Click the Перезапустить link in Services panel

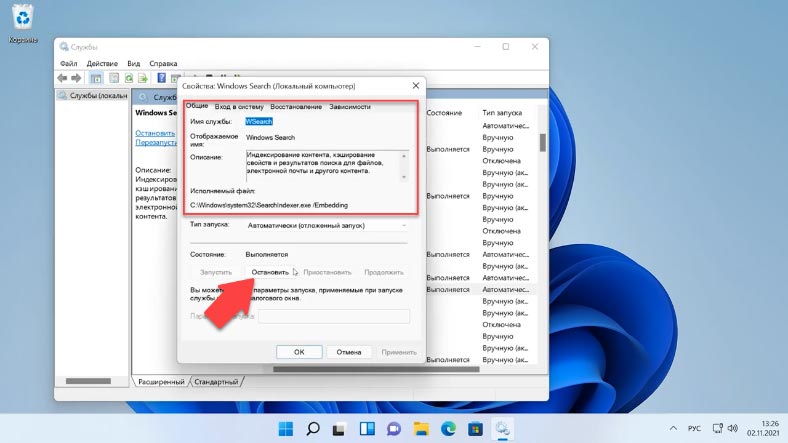point(156,142)
